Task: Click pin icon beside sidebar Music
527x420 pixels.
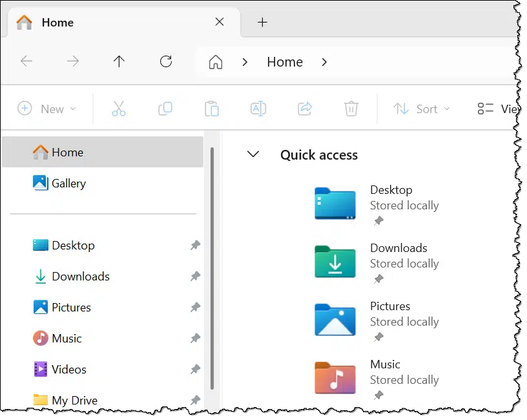Action: coord(195,338)
